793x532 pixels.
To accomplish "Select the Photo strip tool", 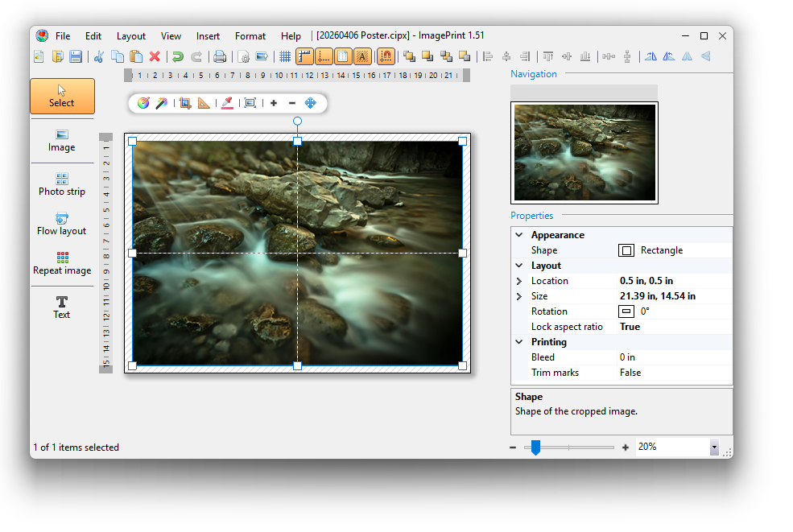I will (x=62, y=184).
